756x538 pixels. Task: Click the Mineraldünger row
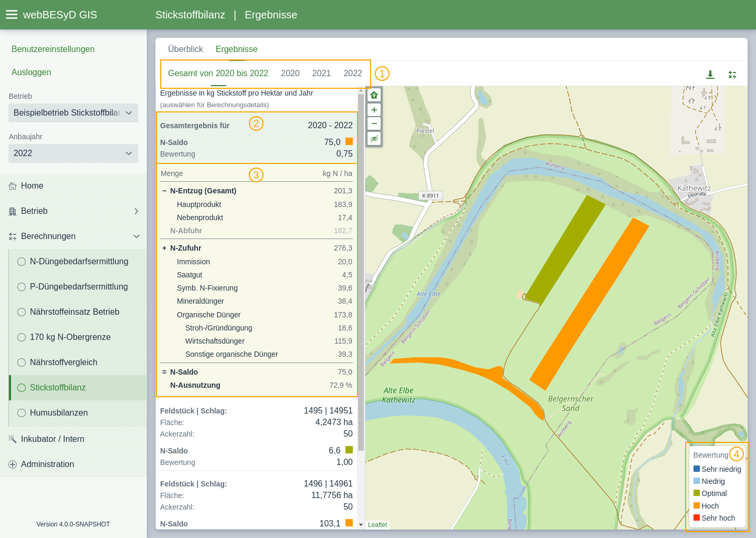pos(256,301)
